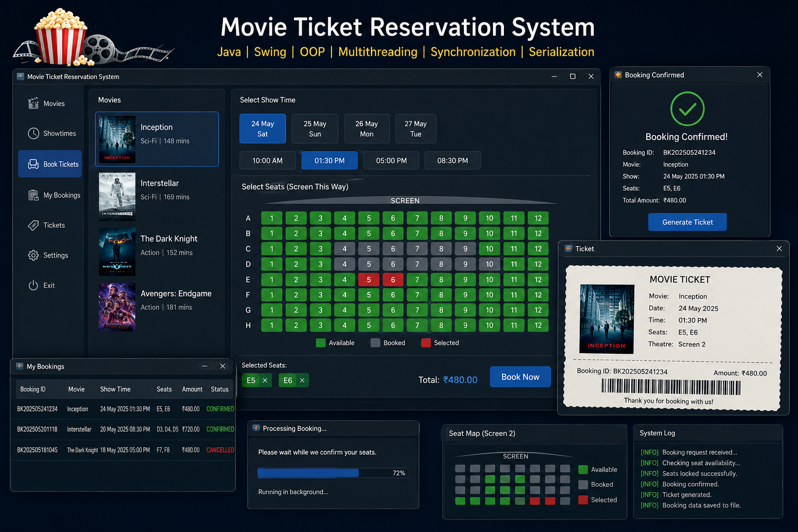
Task: Close the Booking Confirmed dialog
Action: 760,75
